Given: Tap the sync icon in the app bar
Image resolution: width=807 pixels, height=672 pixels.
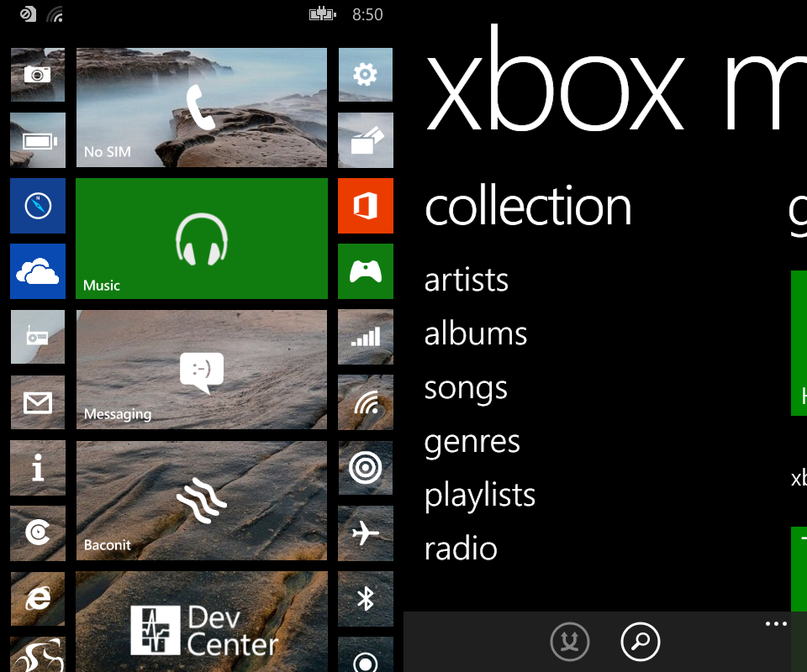Looking at the screenshot, I should tap(571, 643).
